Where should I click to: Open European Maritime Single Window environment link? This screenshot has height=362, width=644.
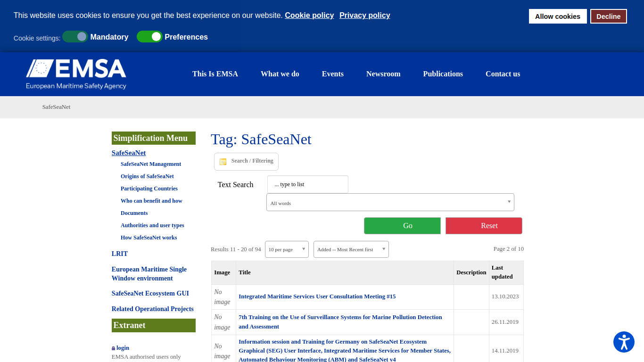point(149,274)
